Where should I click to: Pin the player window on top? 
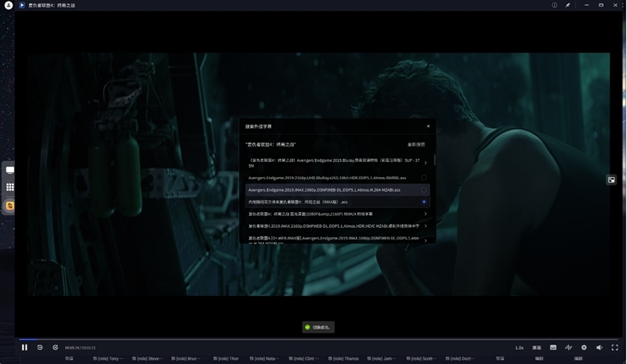[x=567, y=5]
